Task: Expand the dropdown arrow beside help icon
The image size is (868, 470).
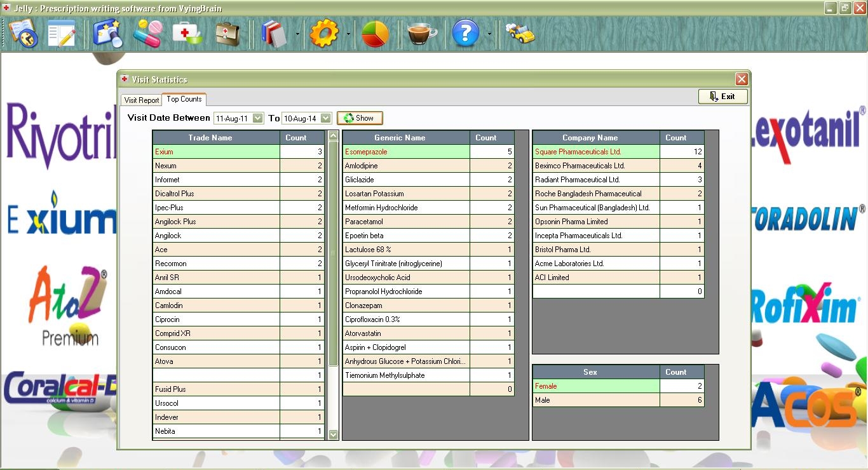Action: [489, 34]
